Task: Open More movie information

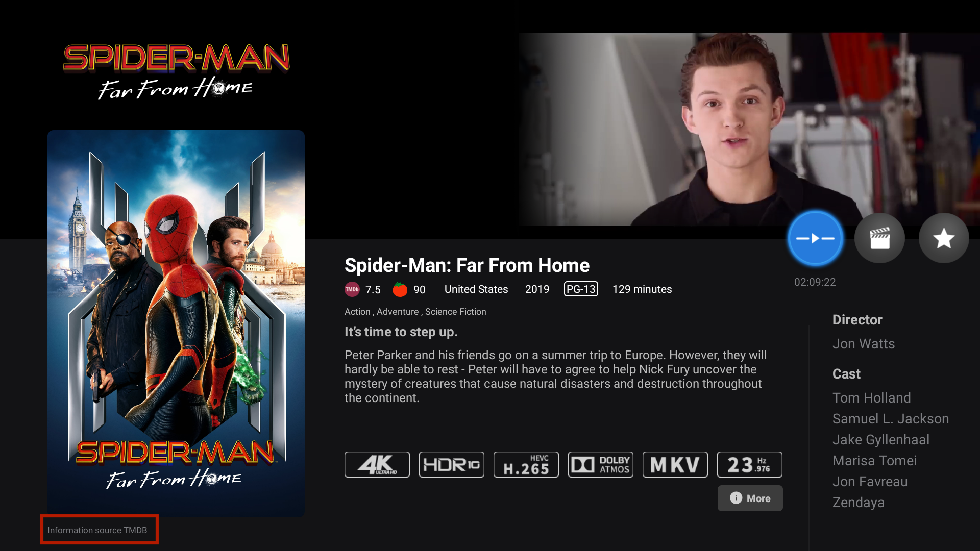Action: click(x=750, y=498)
